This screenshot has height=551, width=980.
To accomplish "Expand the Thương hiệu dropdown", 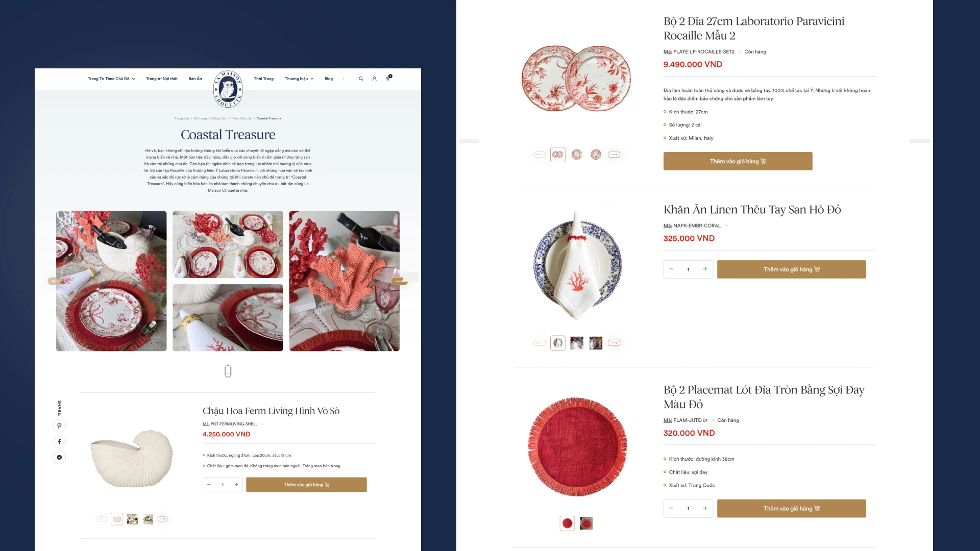I will click(x=299, y=79).
